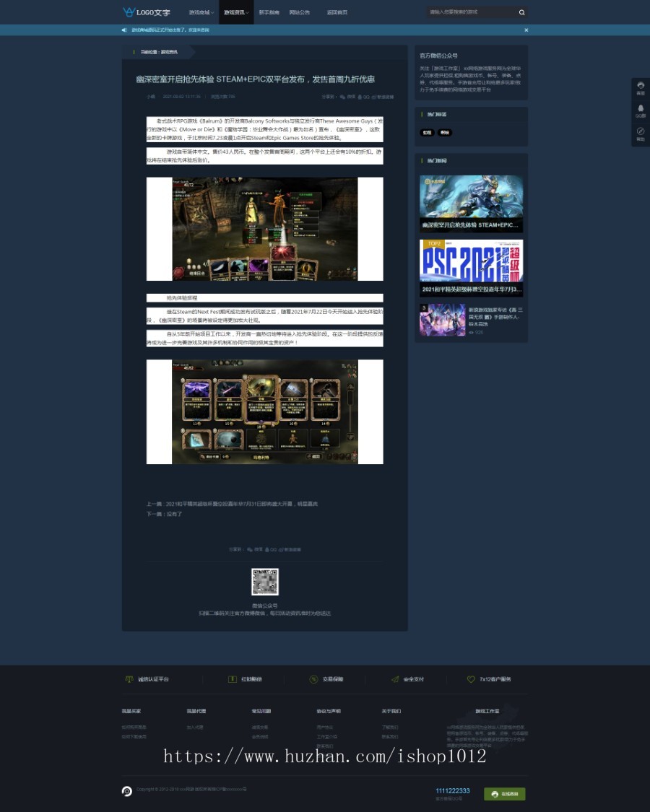Open the 帮助 compass sidebar icon
The width and height of the screenshot is (650, 812).
(x=641, y=134)
